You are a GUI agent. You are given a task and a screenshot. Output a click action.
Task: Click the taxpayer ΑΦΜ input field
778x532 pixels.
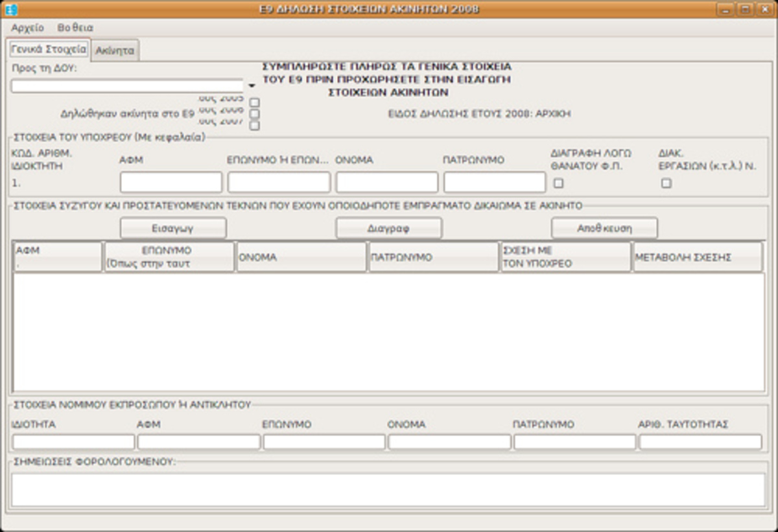pyautogui.click(x=171, y=183)
